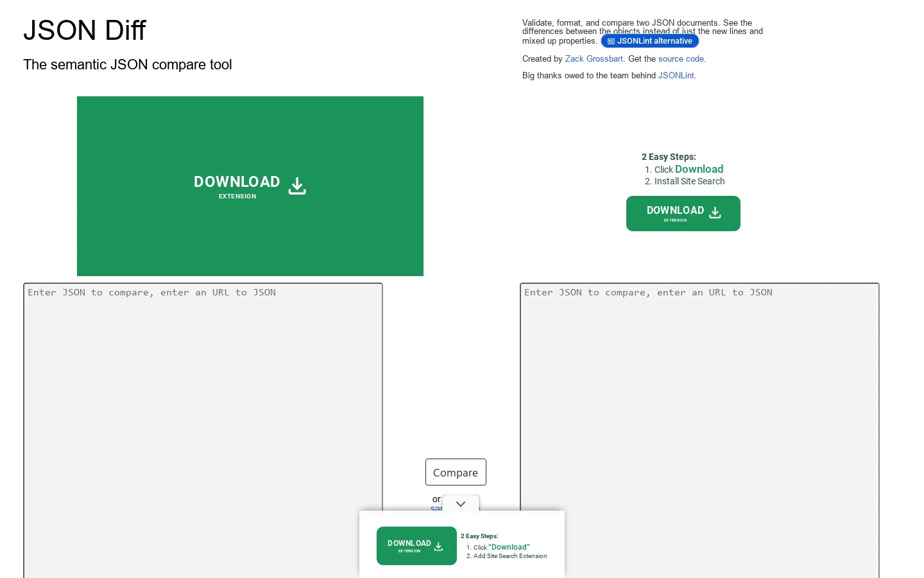Open the JSONLint alternative badge
The width and height of the screenshot is (924, 578).
pyautogui.click(x=650, y=41)
